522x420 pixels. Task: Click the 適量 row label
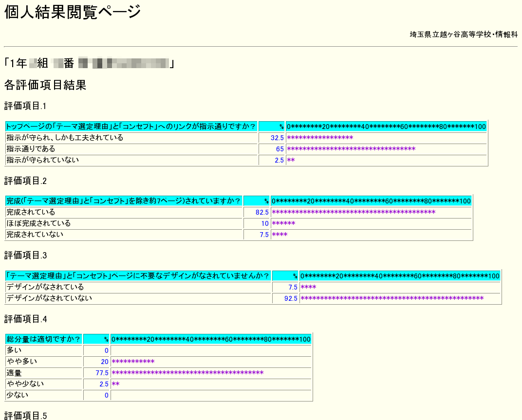14,373
